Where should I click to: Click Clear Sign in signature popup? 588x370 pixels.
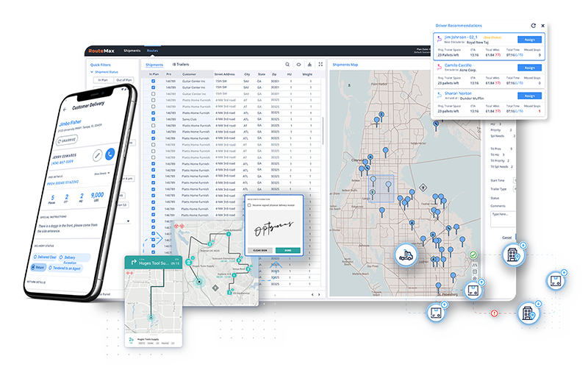260,250
